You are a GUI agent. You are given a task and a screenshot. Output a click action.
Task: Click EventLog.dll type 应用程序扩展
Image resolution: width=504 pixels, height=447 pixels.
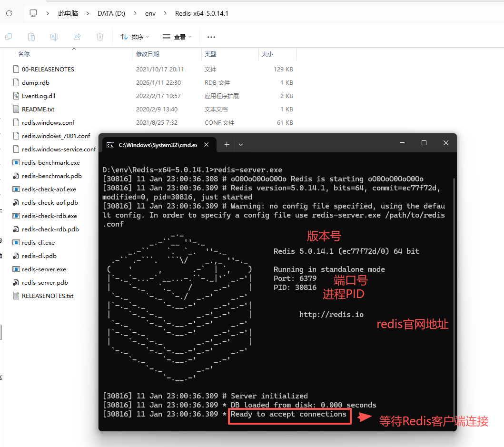222,96
